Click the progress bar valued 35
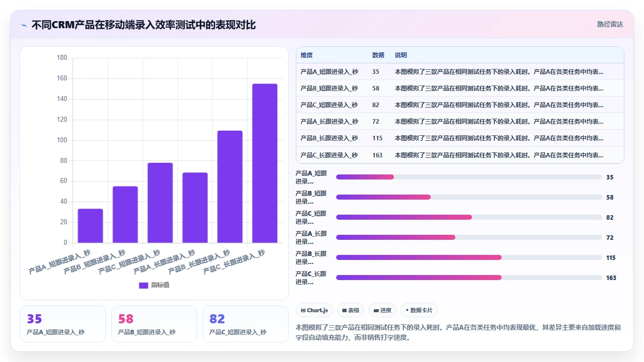The height and width of the screenshot is (362, 644). click(x=469, y=177)
